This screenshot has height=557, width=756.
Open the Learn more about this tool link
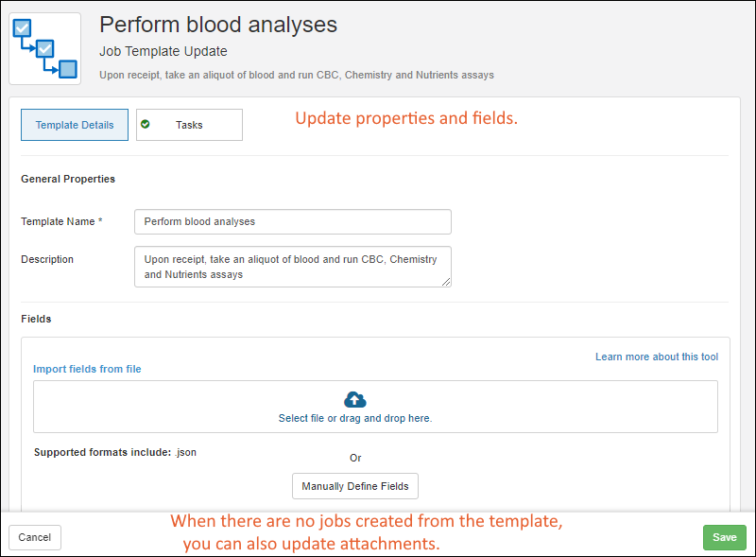click(x=657, y=357)
